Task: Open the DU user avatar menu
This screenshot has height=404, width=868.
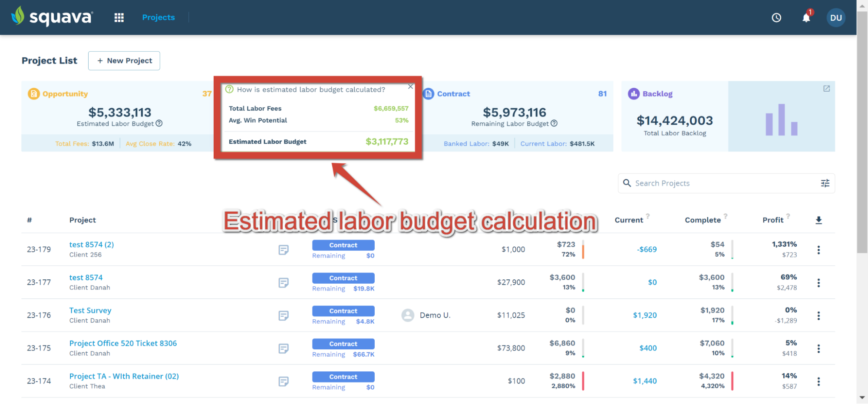Action: point(836,18)
